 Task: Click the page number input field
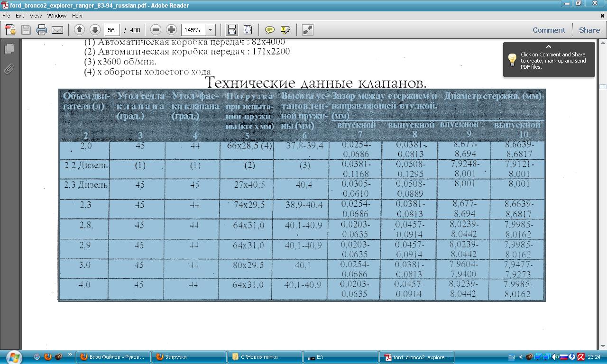point(112,30)
